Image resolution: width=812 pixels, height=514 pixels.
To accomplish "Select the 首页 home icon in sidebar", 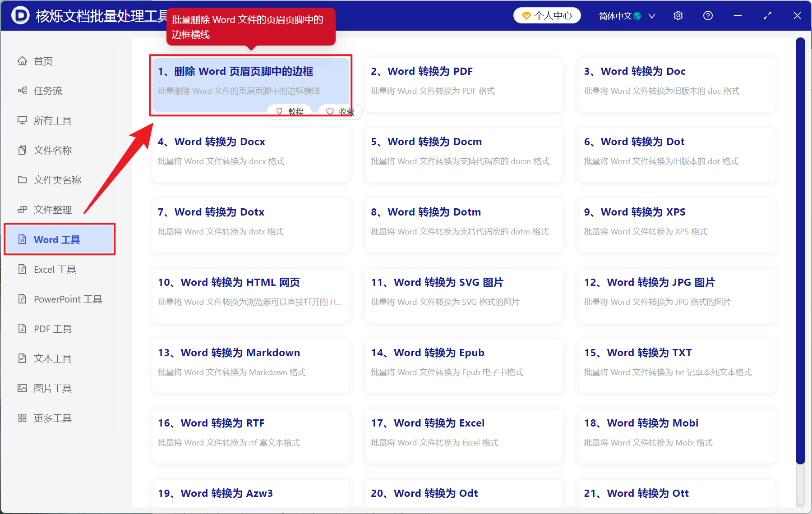I will click(23, 61).
